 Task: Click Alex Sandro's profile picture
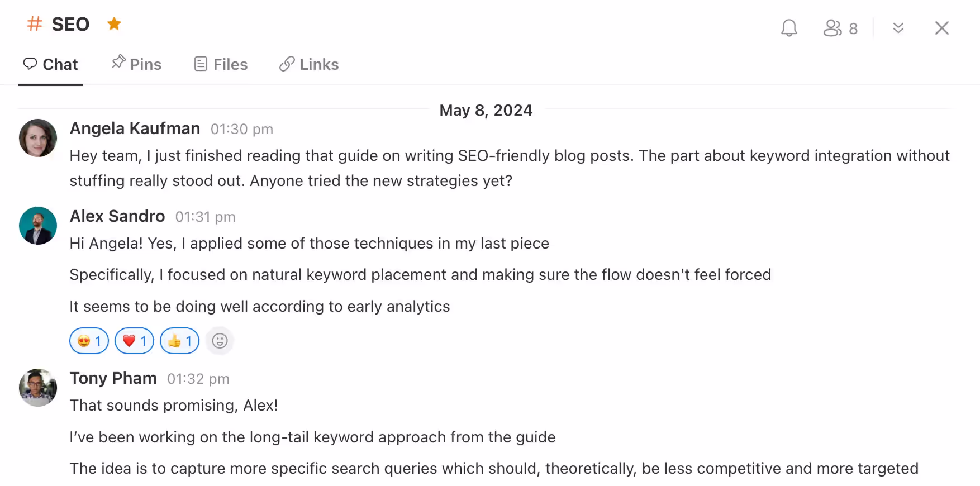click(38, 226)
